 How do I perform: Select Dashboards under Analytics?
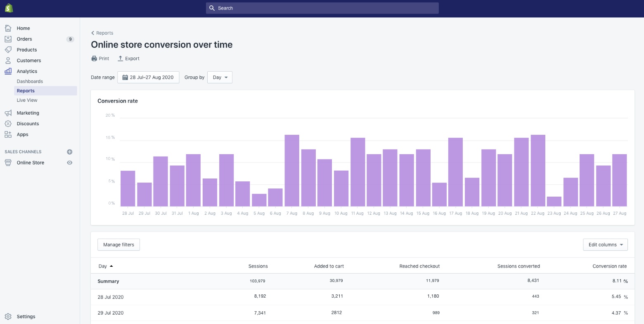pos(30,82)
